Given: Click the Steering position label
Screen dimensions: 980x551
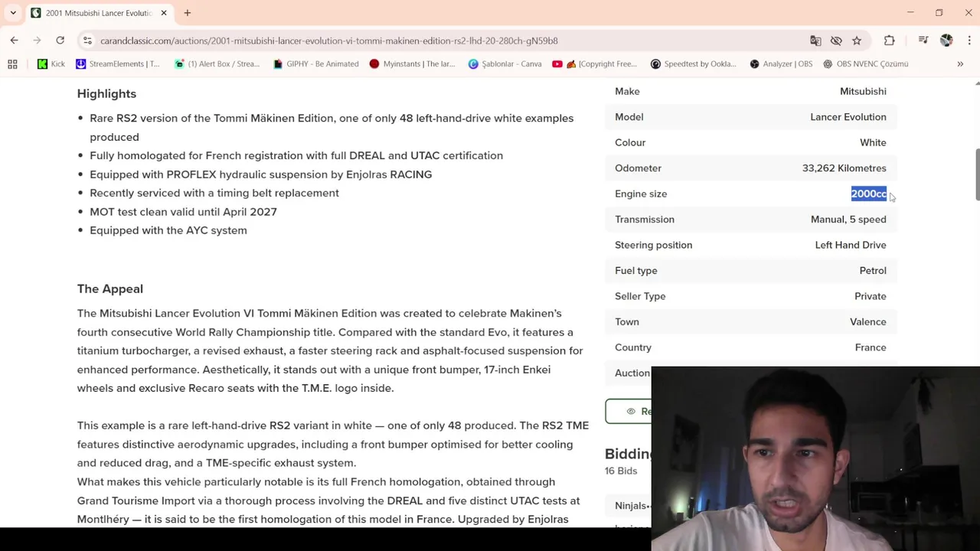Looking at the screenshot, I should (x=653, y=245).
